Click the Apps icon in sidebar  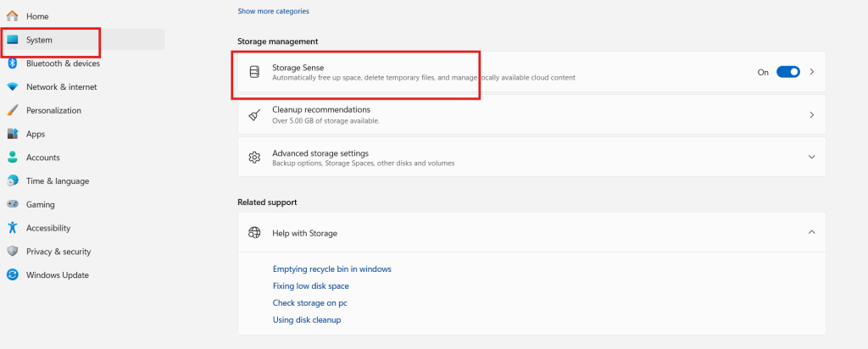(12, 134)
